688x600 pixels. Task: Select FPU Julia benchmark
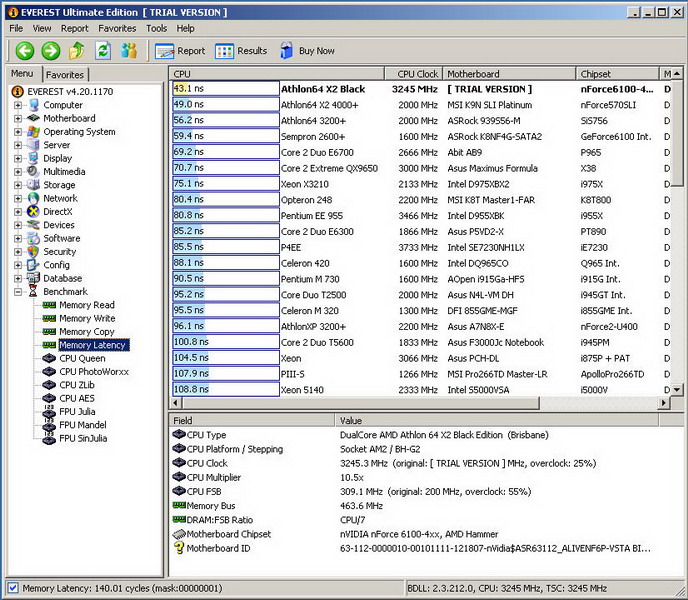tap(77, 412)
